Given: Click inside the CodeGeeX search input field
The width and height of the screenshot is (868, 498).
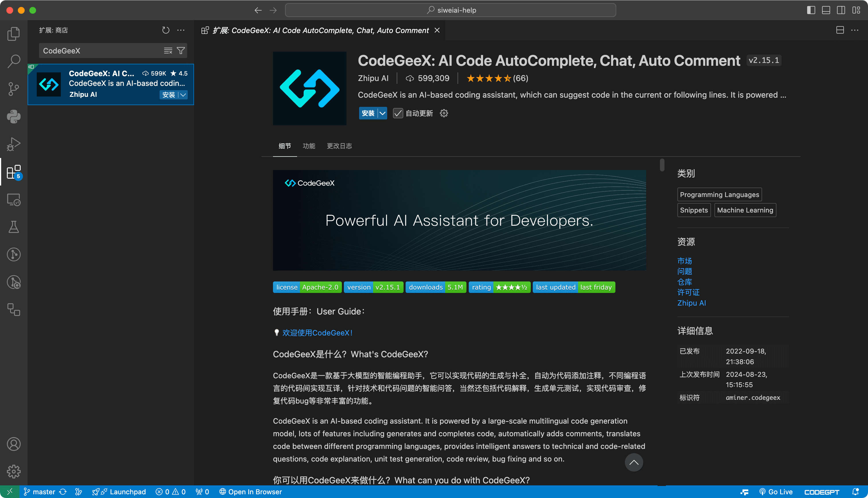Looking at the screenshot, I should (x=102, y=50).
